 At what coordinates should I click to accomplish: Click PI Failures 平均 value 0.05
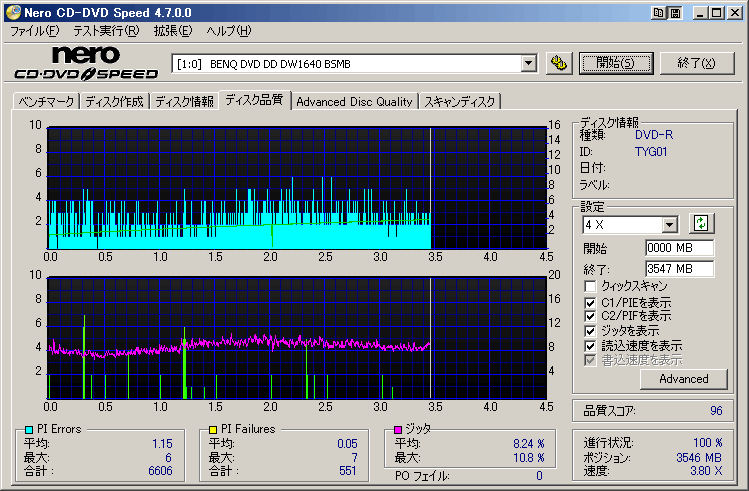[347, 444]
